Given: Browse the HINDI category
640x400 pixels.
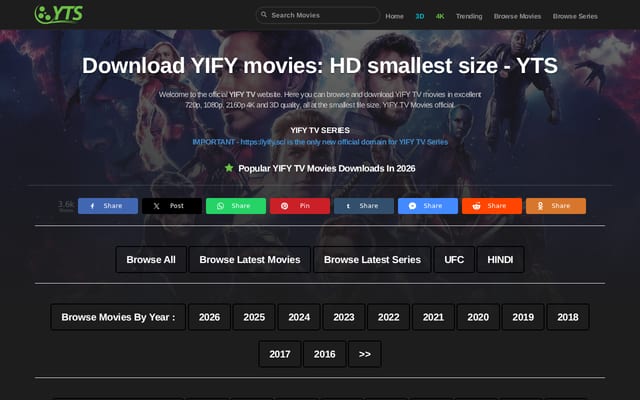Looking at the screenshot, I should click(500, 260).
